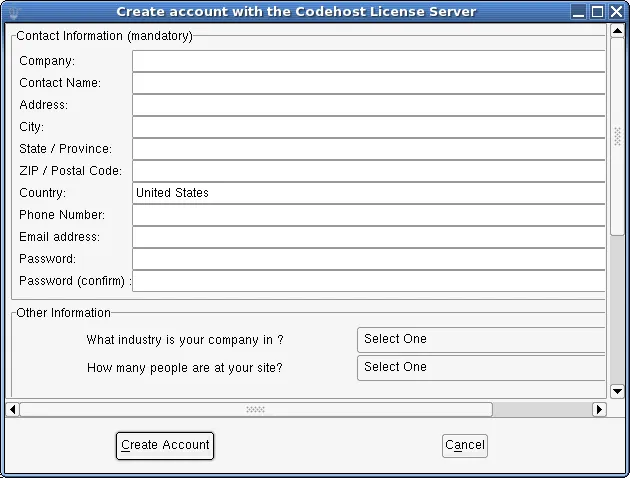Click the vertical scrollbar thumb
Image resolution: width=630 pixels, height=478 pixels.
click(617, 137)
